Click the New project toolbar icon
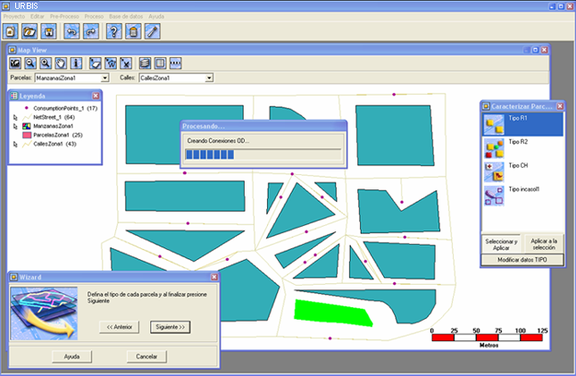This screenshot has height=376, width=576. click(x=11, y=32)
